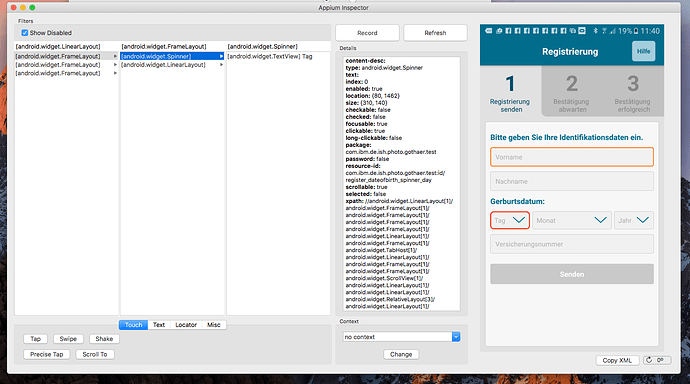Click the Nachname input field

coord(572,181)
